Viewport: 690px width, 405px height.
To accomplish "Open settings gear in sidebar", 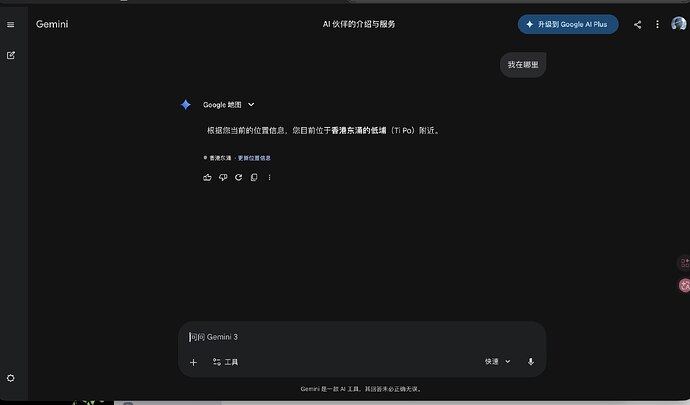I will 11,378.
